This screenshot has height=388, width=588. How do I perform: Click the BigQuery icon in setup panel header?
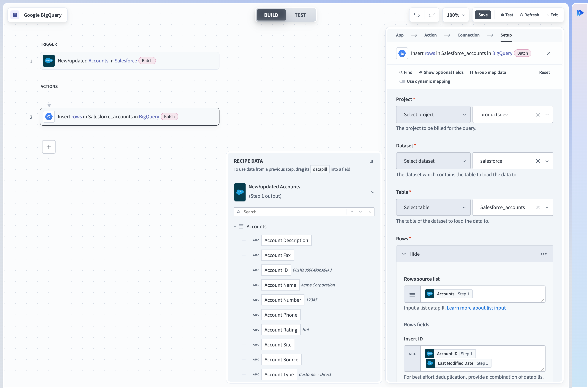402,53
